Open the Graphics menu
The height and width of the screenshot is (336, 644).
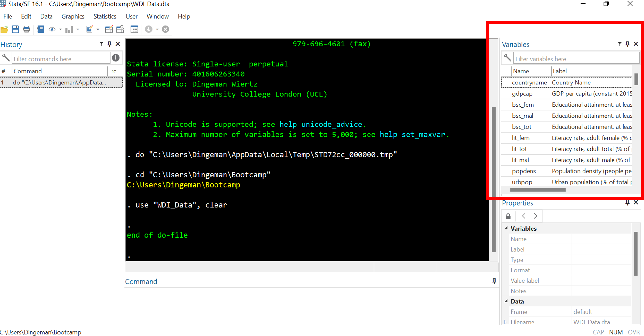73,16
